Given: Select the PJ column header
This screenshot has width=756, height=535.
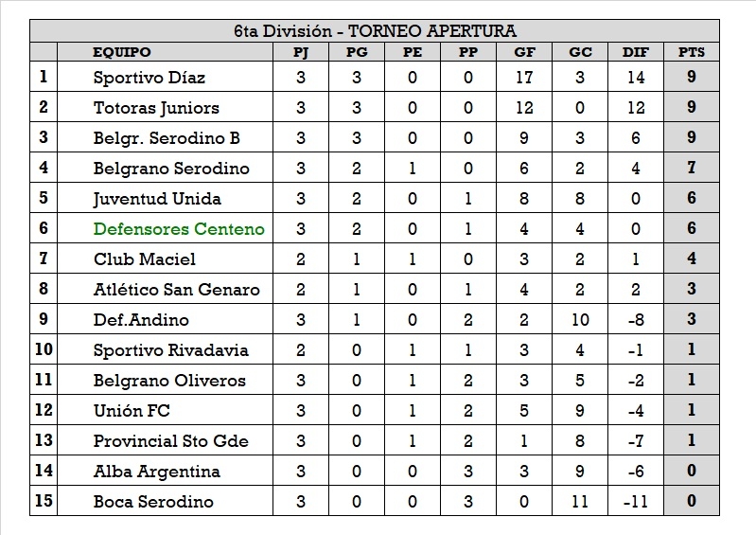Looking at the screenshot, I should pyautogui.click(x=301, y=52).
